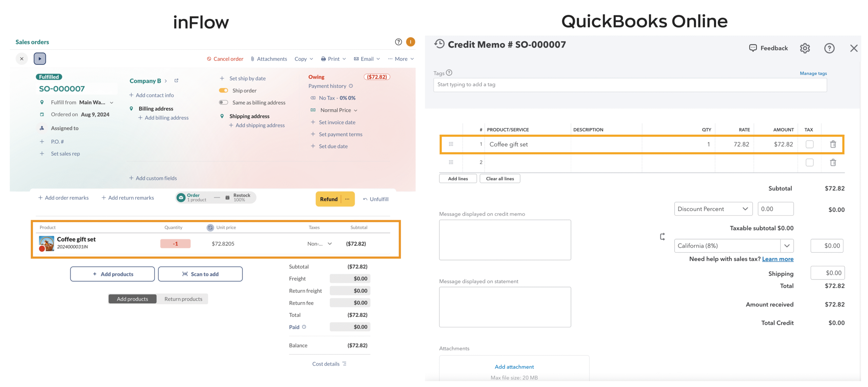Viewport: 868px width, 387px height.
Task: Click the Attachments paperclip icon
Action: point(252,59)
